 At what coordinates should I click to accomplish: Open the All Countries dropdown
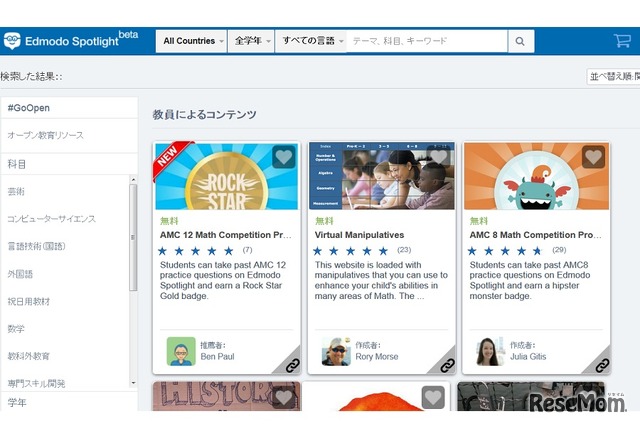[x=191, y=41]
